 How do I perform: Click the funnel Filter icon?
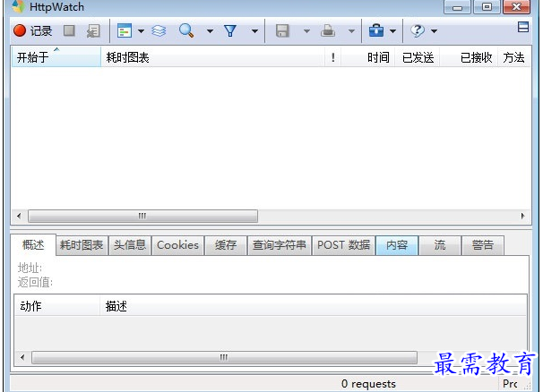point(230,30)
